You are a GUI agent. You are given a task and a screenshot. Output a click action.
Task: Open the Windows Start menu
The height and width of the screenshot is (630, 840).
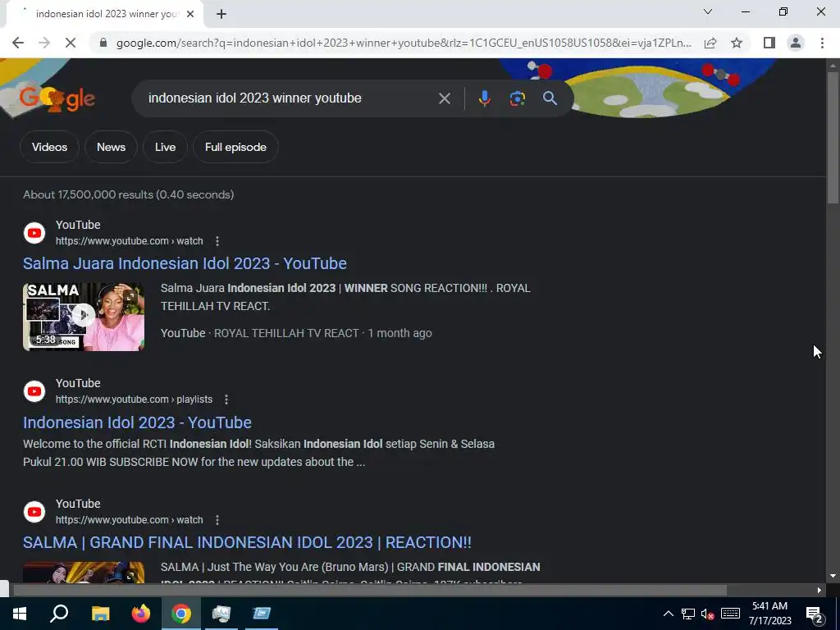tap(20, 614)
